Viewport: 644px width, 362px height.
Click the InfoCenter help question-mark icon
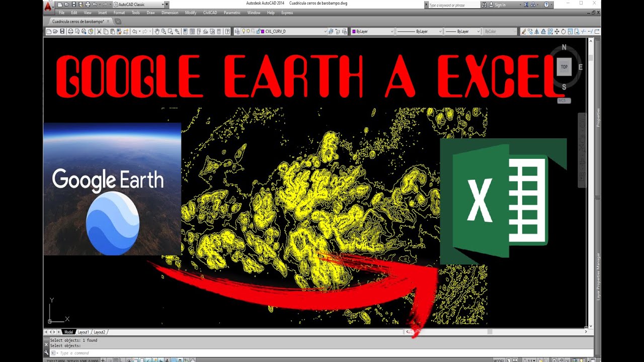[x=546, y=5]
